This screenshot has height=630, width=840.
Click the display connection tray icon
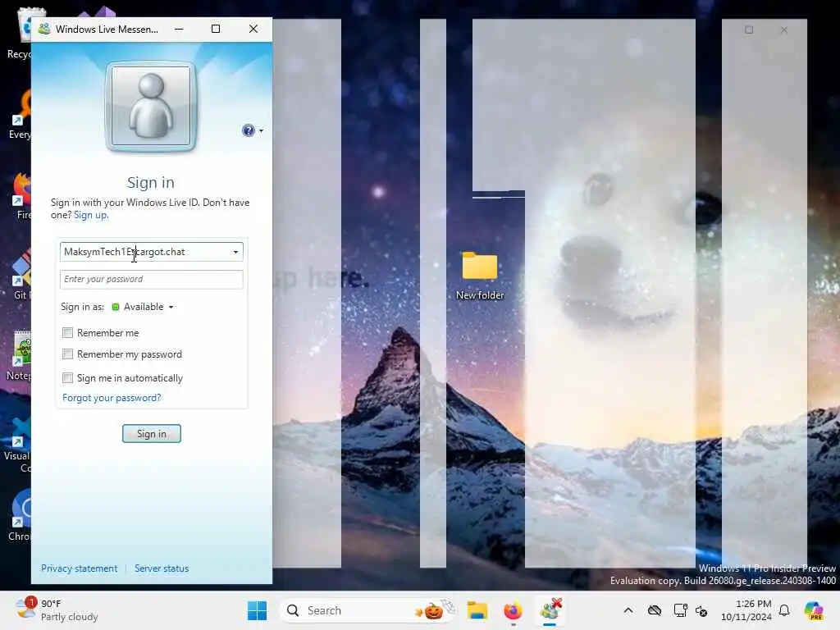(680, 610)
